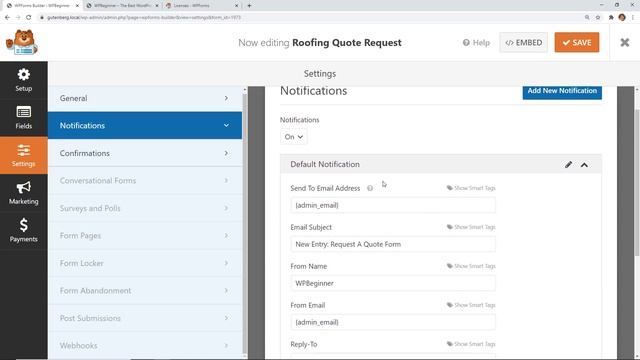Open the browser profile avatar
The height and width of the screenshot is (360, 640).
pyautogui.click(x=622, y=18)
